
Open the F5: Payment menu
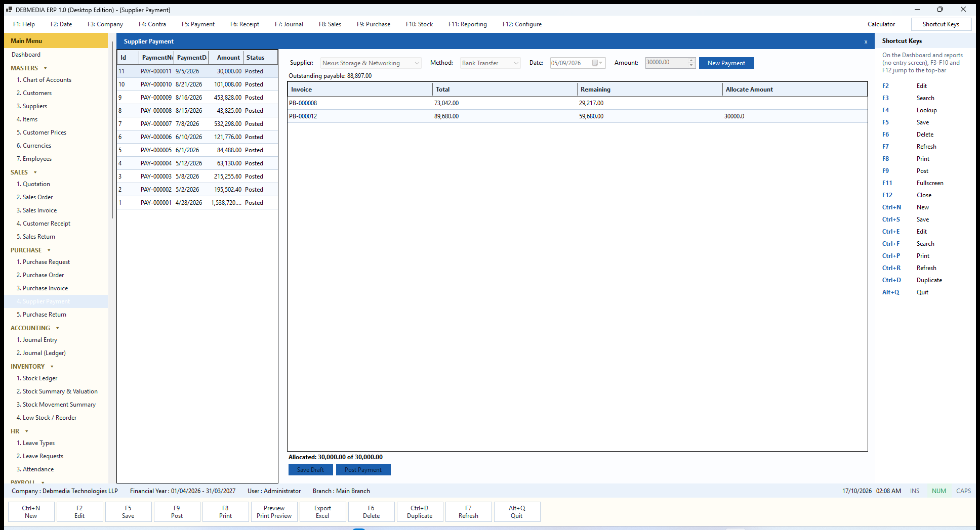(198, 24)
